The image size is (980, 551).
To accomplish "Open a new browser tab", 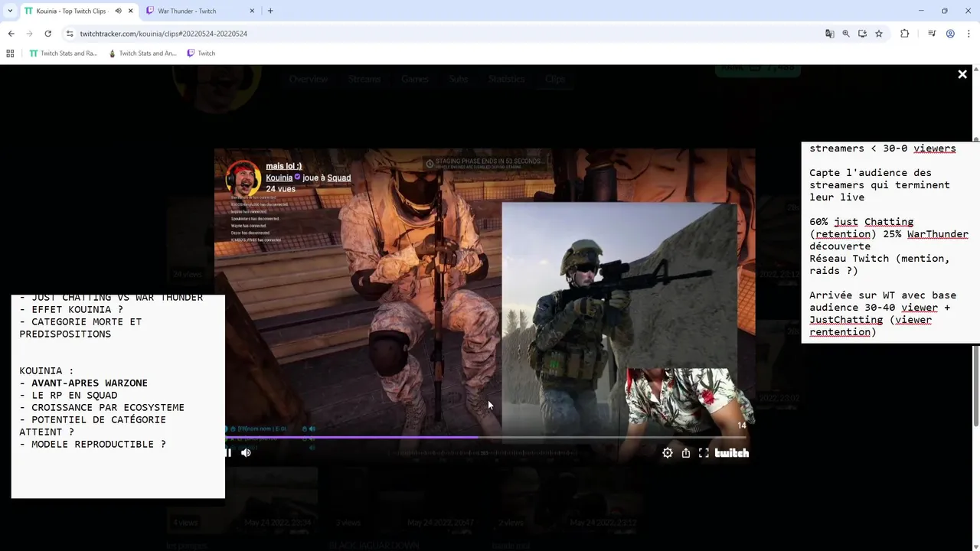I will [x=270, y=11].
